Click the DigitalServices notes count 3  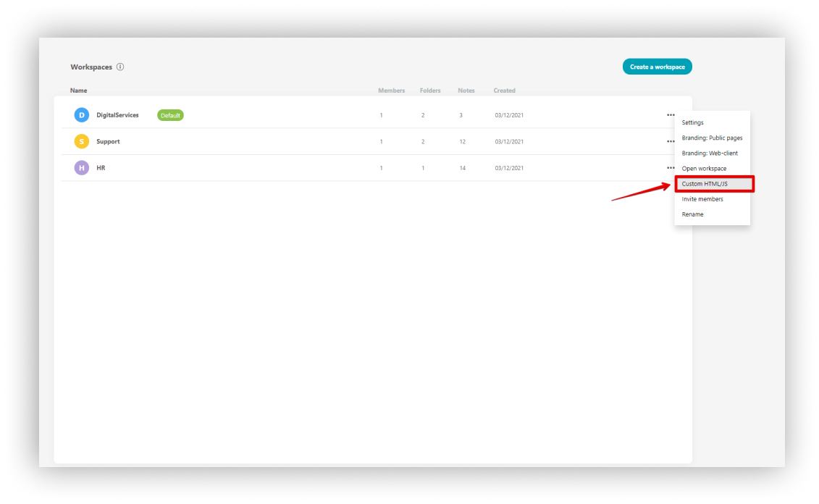[461, 115]
